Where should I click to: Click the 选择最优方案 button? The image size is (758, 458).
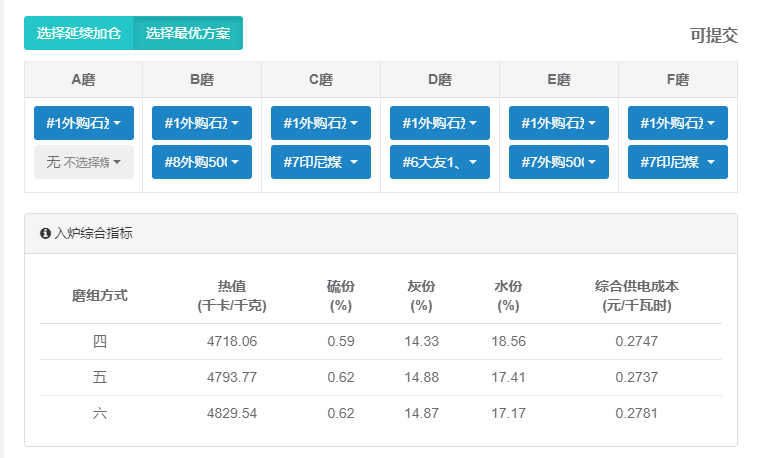[x=188, y=33]
